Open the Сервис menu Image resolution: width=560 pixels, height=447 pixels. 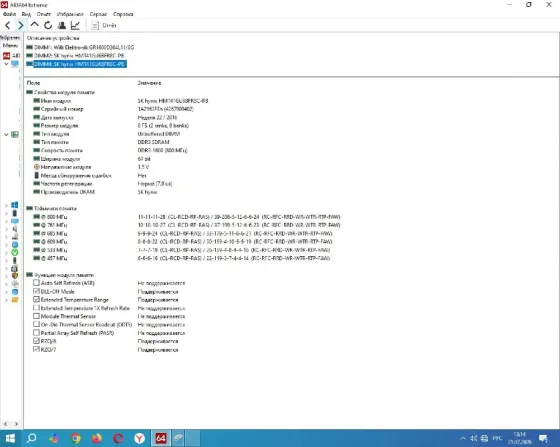point(98,14)
